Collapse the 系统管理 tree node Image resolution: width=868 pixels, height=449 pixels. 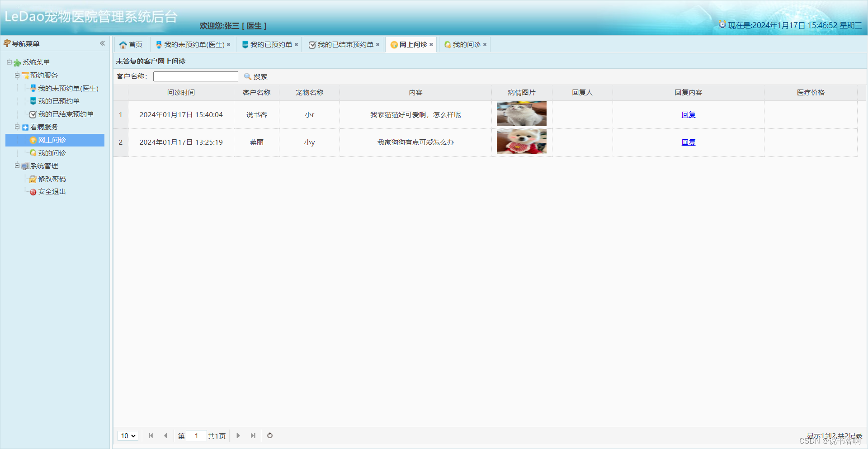[17, 165]
